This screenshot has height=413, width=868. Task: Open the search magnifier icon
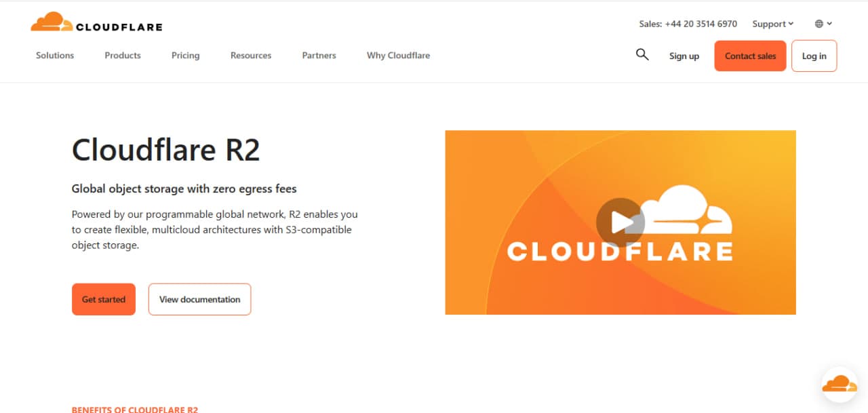642,55
